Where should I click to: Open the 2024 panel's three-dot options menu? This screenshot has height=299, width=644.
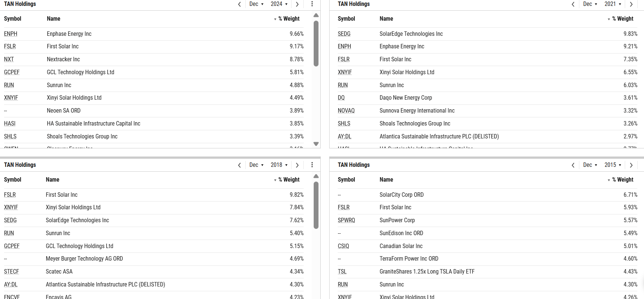(x=312, y=4)
